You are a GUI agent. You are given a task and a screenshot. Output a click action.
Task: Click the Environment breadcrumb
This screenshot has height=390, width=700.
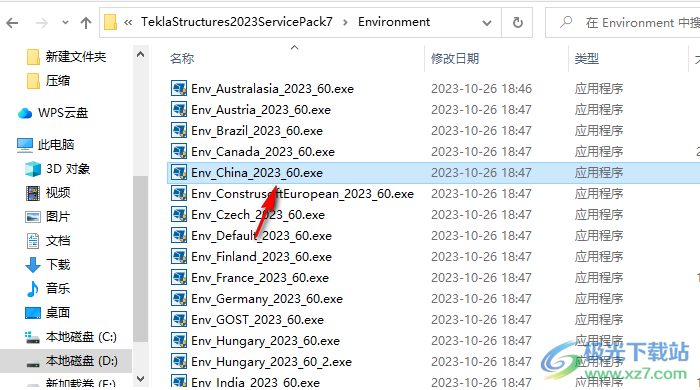click(x=394, y=22)
